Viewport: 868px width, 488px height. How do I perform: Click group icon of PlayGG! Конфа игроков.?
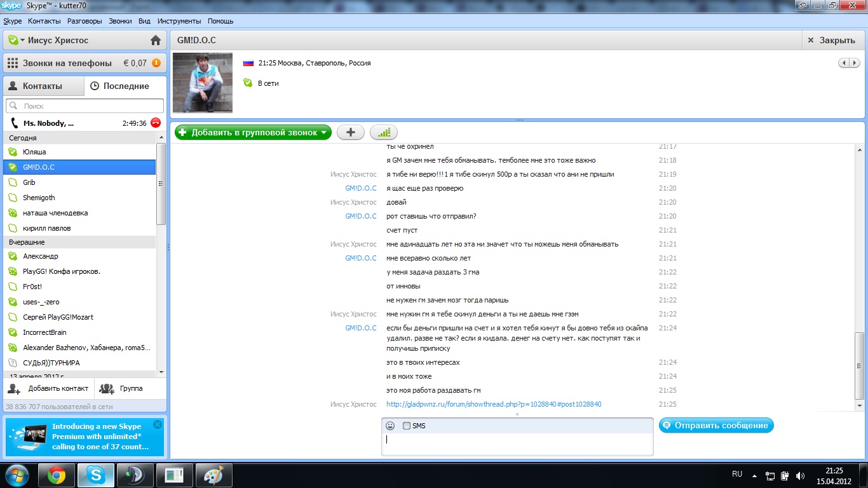(x=13, y=271)
